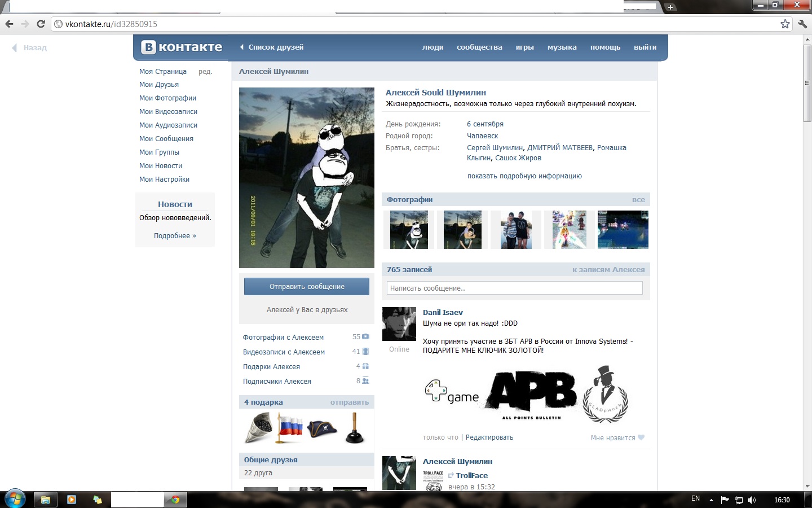The height and width of the screenshot is (508, 812).
Task: Show hidden tray icons arrow
Action: [x=711, y=500]
